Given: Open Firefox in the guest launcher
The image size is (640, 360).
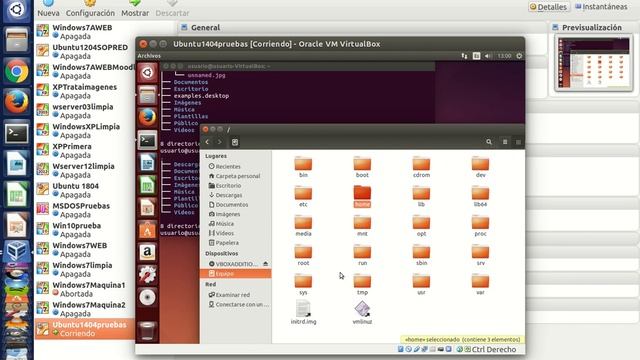Looking at the screenshot, I should [x=147, y=117].
